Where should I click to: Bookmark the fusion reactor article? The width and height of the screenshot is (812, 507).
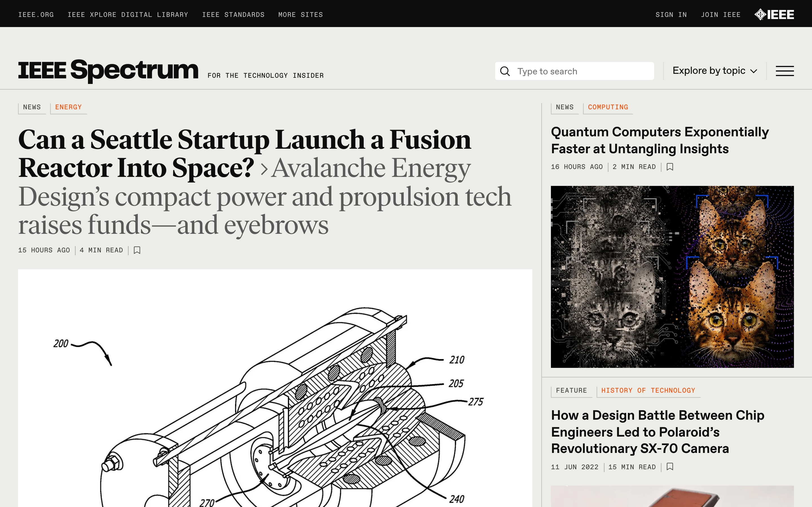(x=137, y=250)
